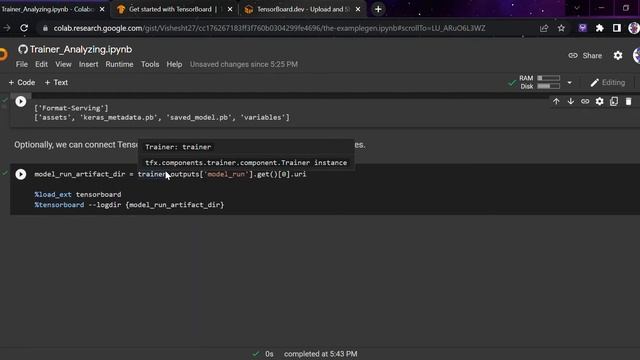The width and height of the screenshot is (640, 360).
Task: Open the Help menu
Action: click(174, 64)
